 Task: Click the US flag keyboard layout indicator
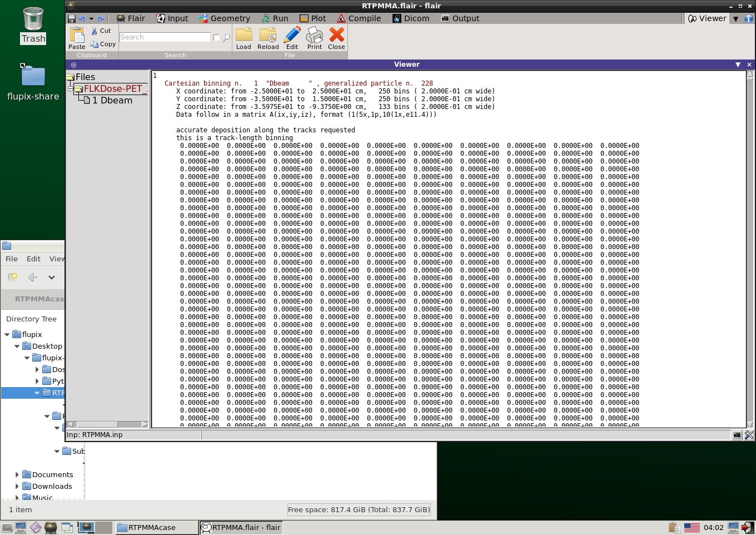point(692,527)
